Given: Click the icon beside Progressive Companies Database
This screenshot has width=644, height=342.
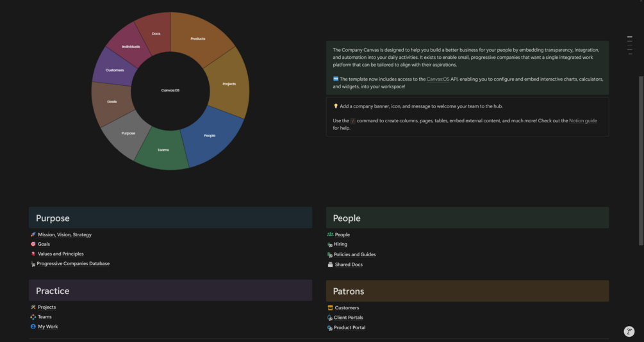Looking at the screenshot, I should [33, 264].
